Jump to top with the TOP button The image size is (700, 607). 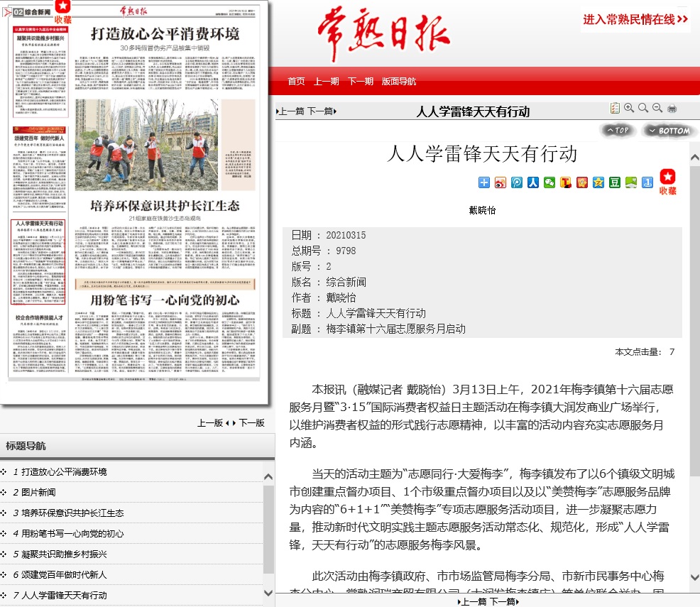click(x=618, y=131)
